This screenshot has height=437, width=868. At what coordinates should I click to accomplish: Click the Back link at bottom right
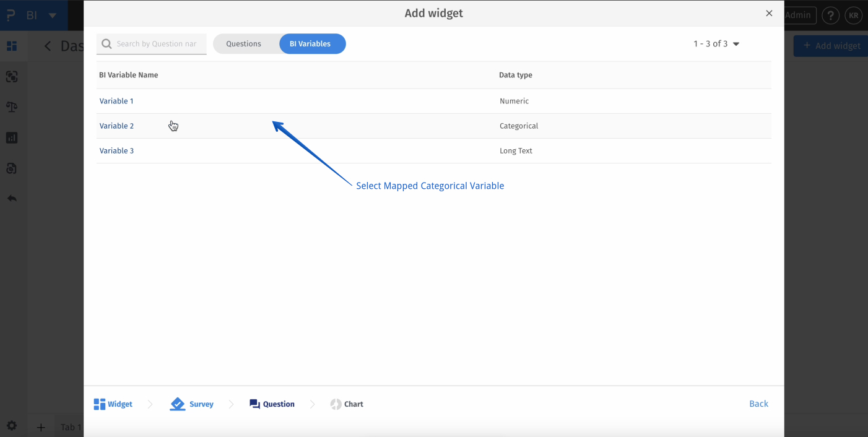(758, 404)
